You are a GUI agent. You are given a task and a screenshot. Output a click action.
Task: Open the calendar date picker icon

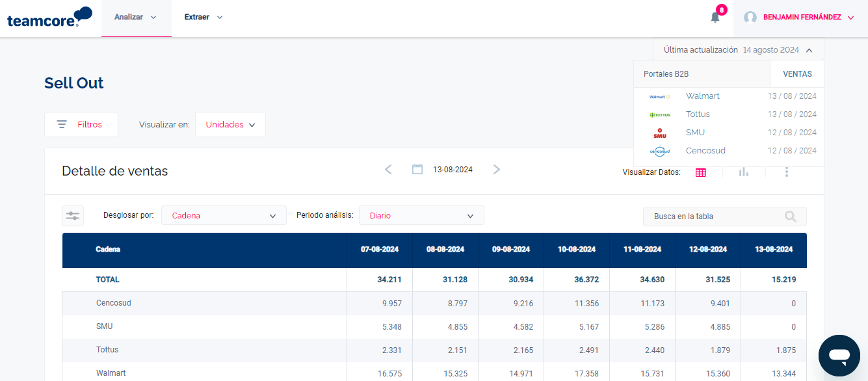417,170
